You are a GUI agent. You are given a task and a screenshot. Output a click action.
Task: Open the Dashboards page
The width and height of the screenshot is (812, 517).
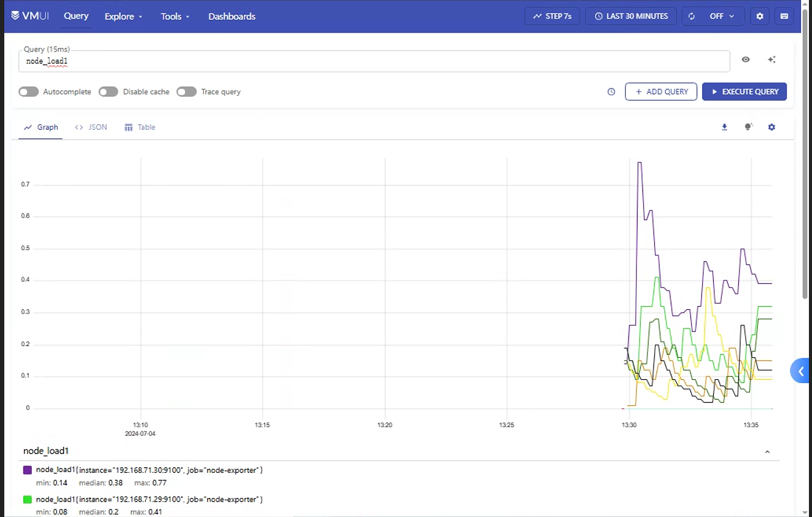click(x=232, y=17)
